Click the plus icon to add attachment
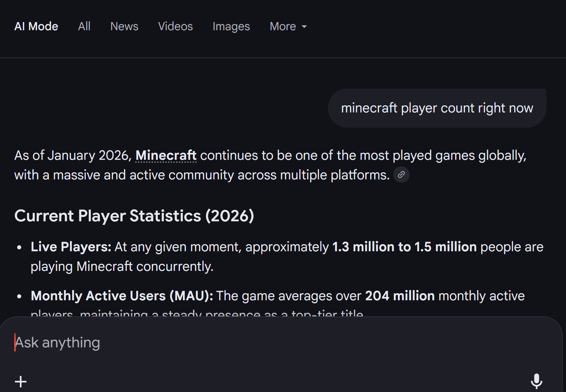The height and width of the screenshot is (392, 566). point(21,382)
